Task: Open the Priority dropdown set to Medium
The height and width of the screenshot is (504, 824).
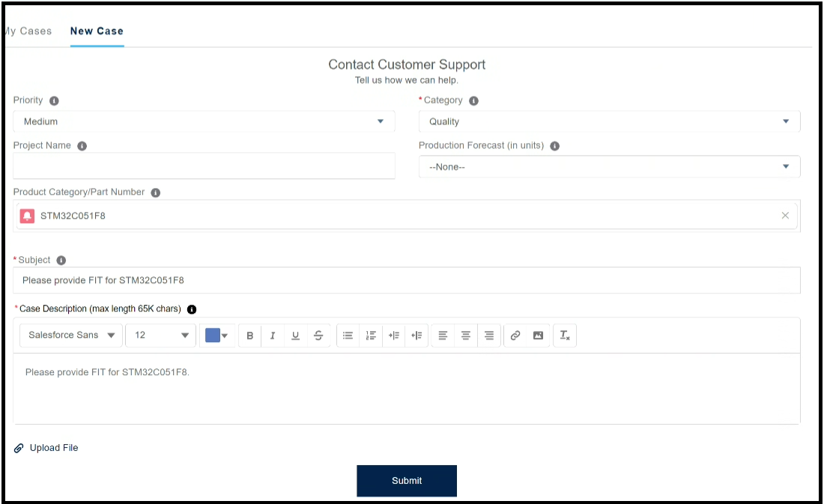Action: coord(204,121)
